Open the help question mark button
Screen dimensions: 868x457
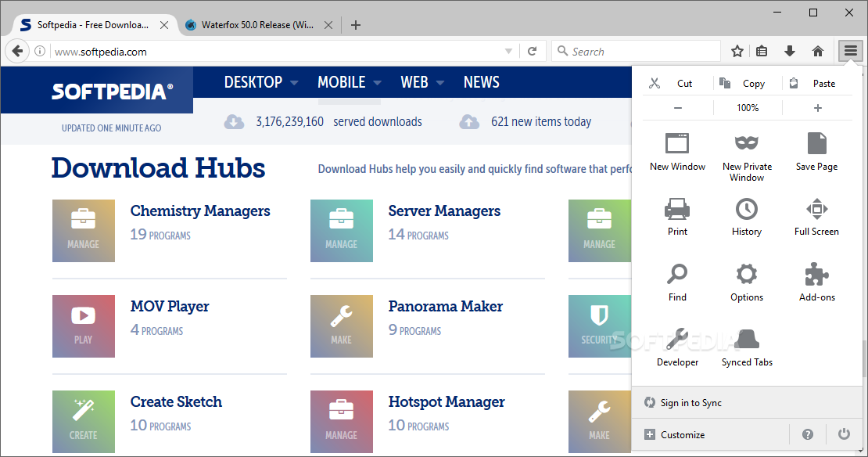click(808, 435)
